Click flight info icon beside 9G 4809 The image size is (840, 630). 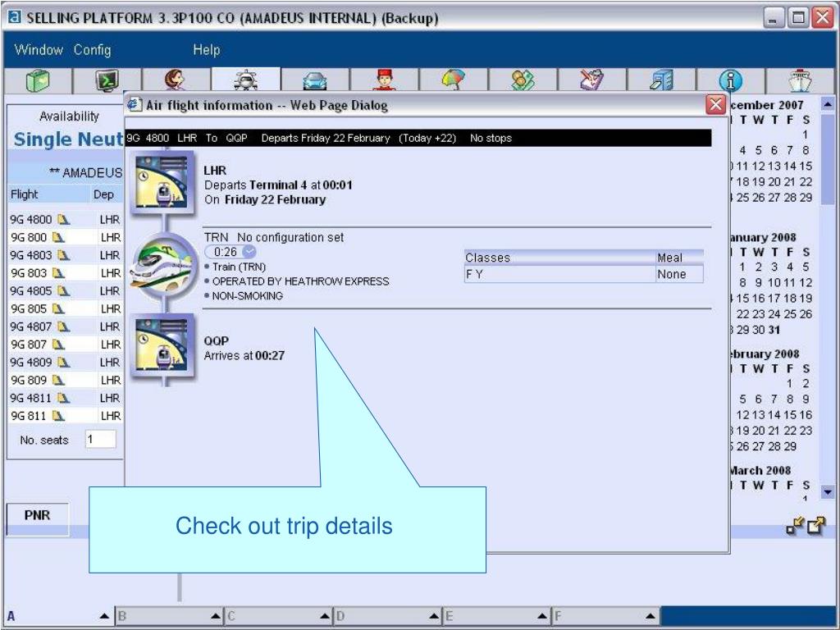point(64,362)
